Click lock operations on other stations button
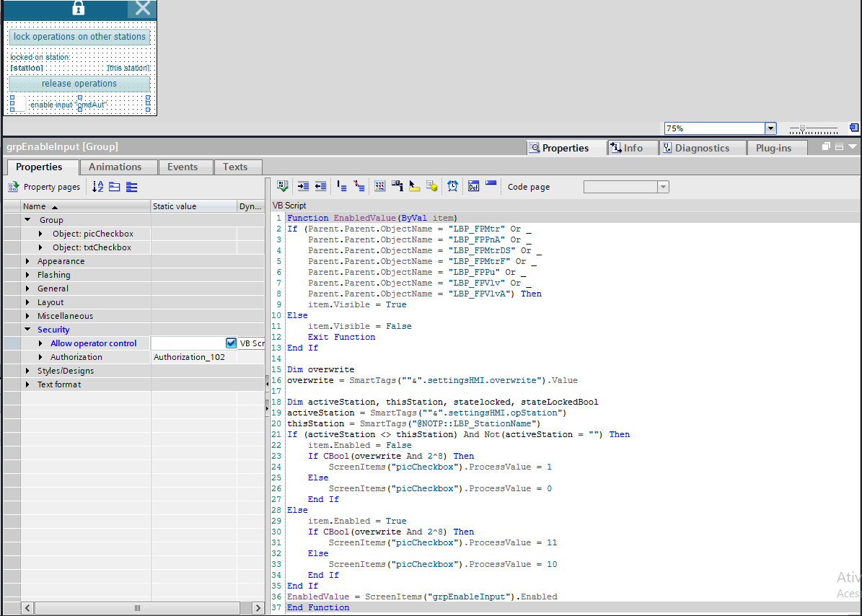Viewport: 862px width, 616px height. pos(79,37)
